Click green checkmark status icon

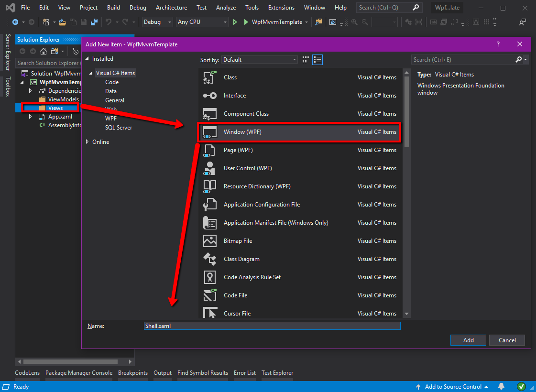pyautogui.click(x=521, y=387)
